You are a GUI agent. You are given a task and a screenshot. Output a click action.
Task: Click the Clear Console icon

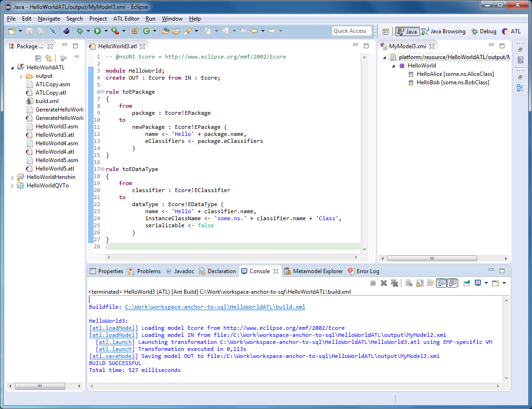point(408,283)
